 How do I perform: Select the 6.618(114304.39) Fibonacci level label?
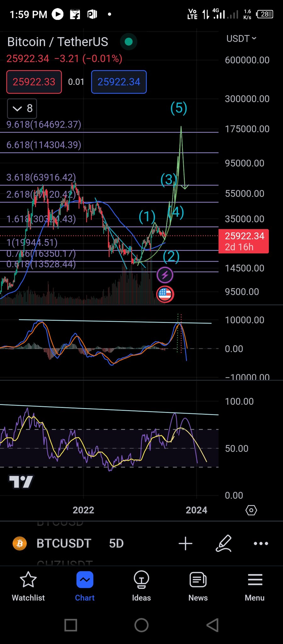point(44,145)
